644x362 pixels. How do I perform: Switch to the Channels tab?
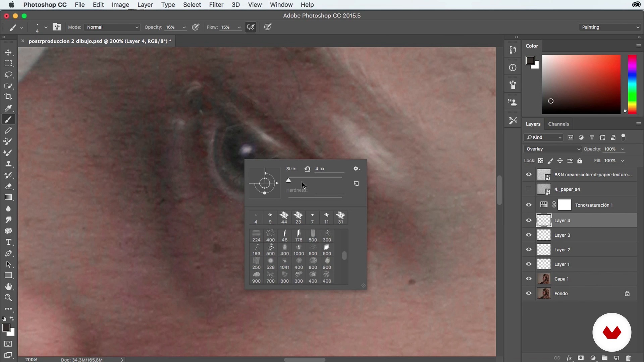(x=558, y=124)
